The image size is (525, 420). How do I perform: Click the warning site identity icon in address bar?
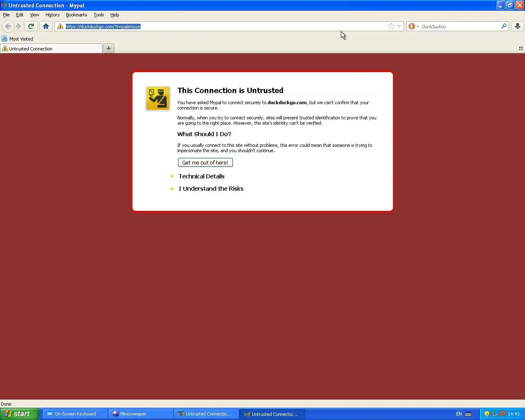[60, 26]
